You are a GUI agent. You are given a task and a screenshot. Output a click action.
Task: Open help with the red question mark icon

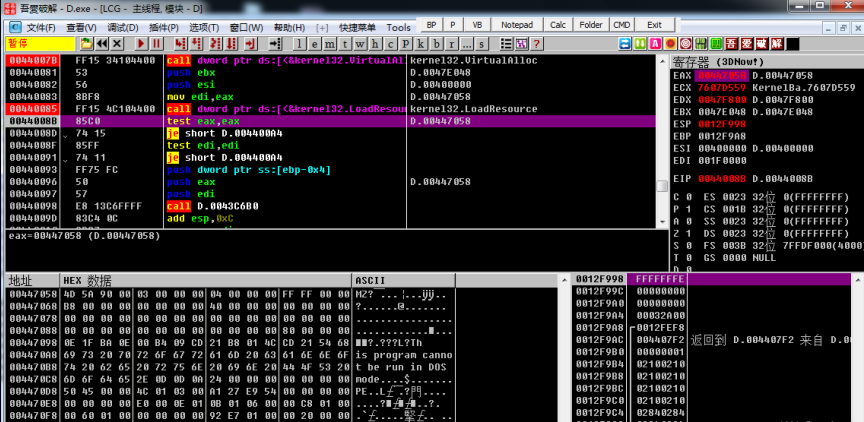[536, 44]
